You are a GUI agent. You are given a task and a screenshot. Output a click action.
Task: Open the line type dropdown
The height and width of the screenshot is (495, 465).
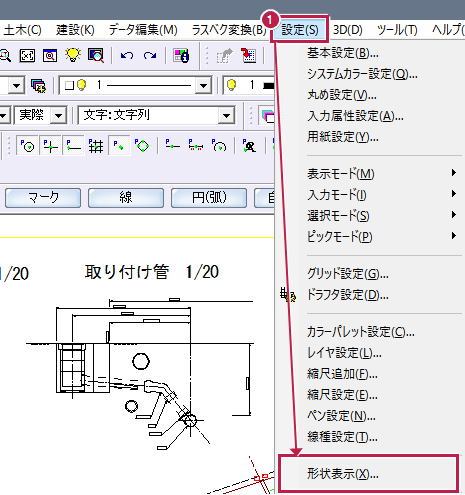[x=203, y=86]
